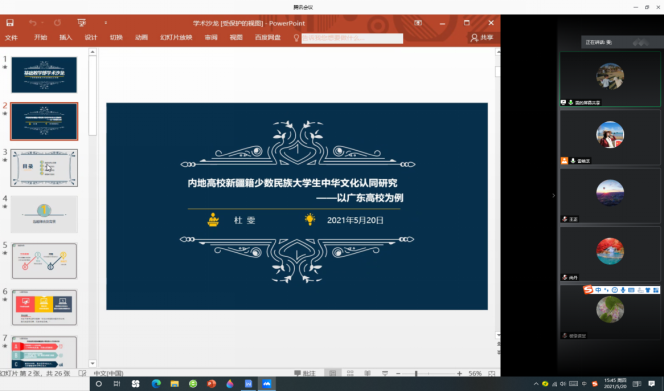Switch to Normal view icon in status bar
Image resolution: width=664 pixels, height=391 pixels.
coord(332,373)
